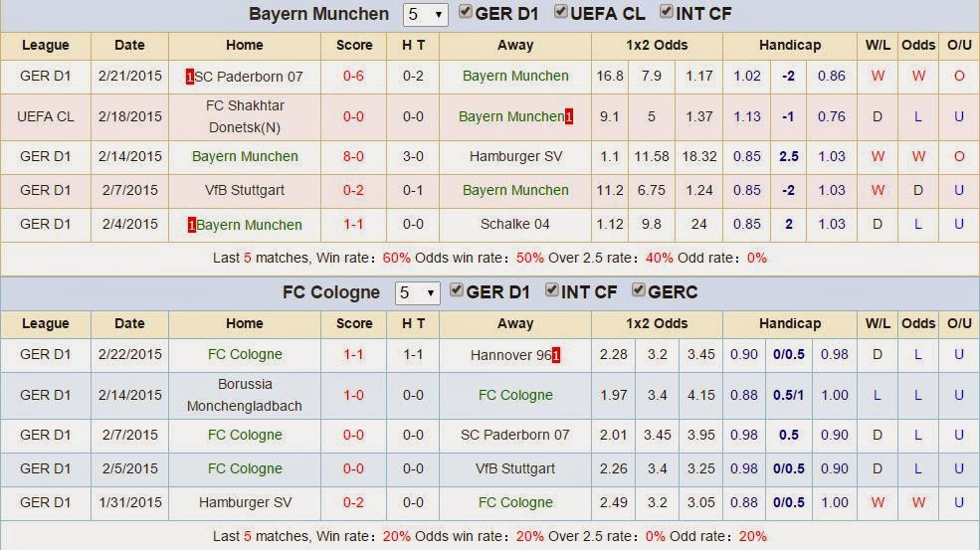Click the 1x2 Odds header in Cologne table
980x550 pixels.
tap(657, 323)
